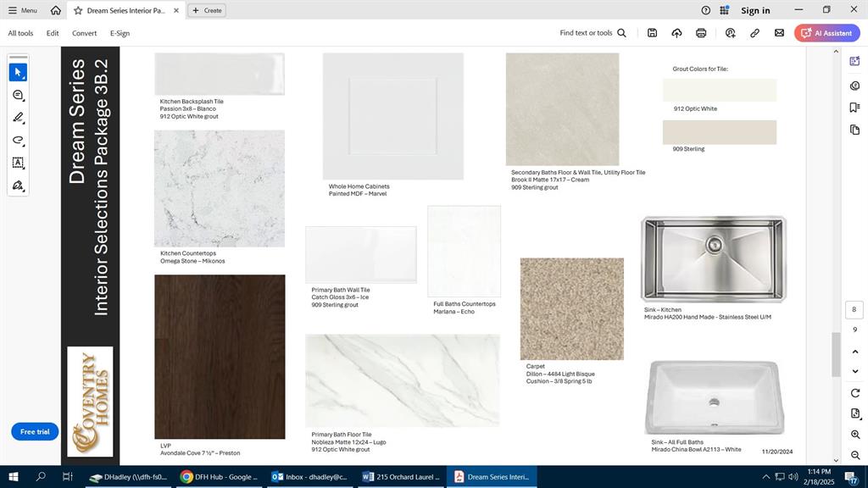
Task: Click the scroll-up arrow of document scrollbar
Action: tap(836, 52)
